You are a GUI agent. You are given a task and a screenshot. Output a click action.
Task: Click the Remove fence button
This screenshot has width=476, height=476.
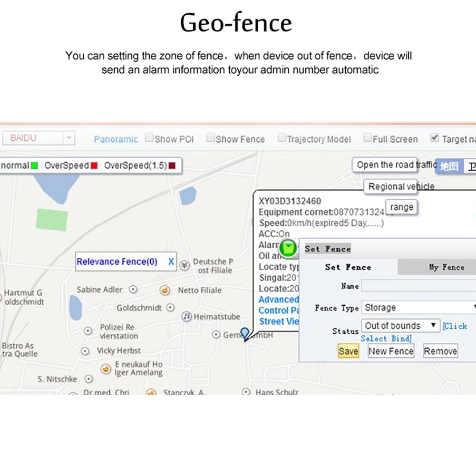click(x=440, y=351)
